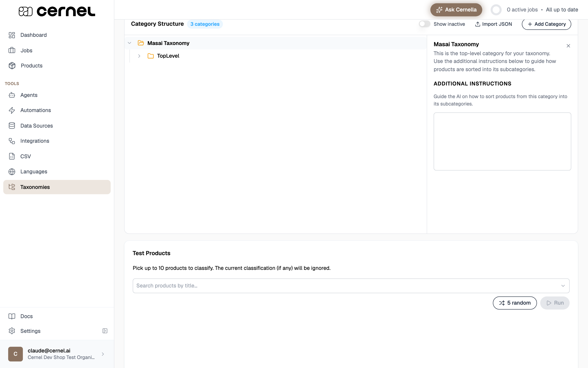
Task: Click the Taxonomies tree icon
Action: click(x=12, y=187)
